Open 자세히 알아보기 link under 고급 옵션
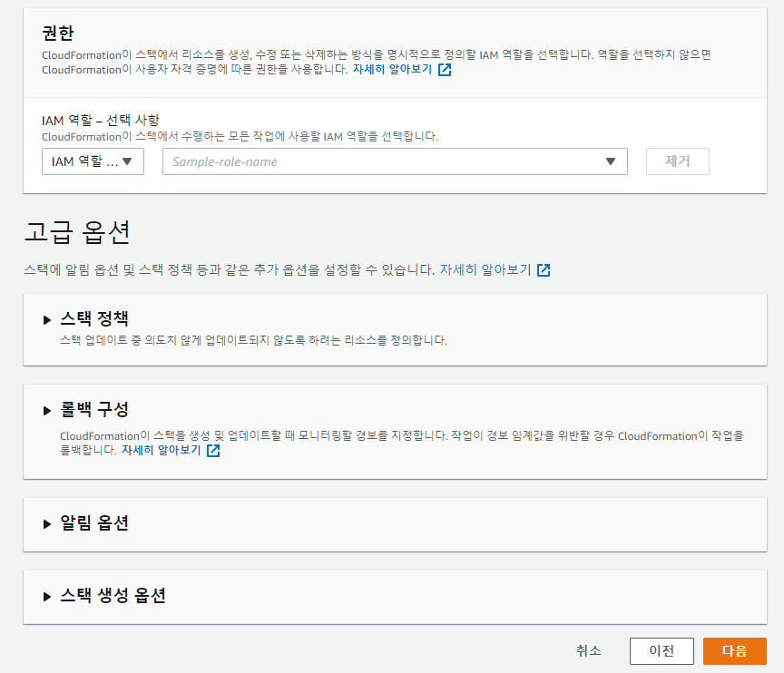 [485, 270]
